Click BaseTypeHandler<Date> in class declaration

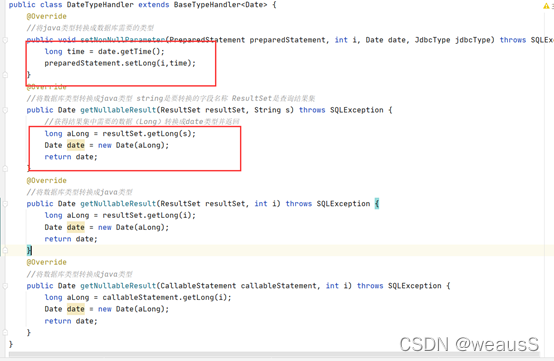point(220,5)
